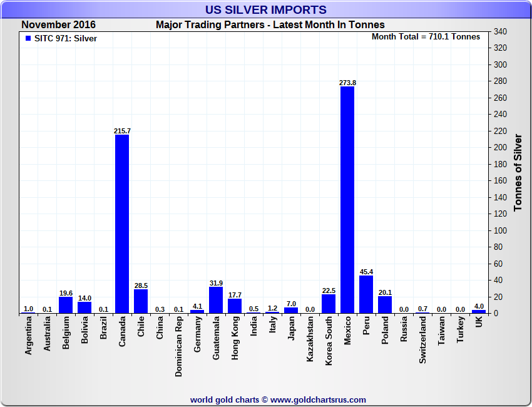Click the November 2016 date label

[x=58, y=25]
